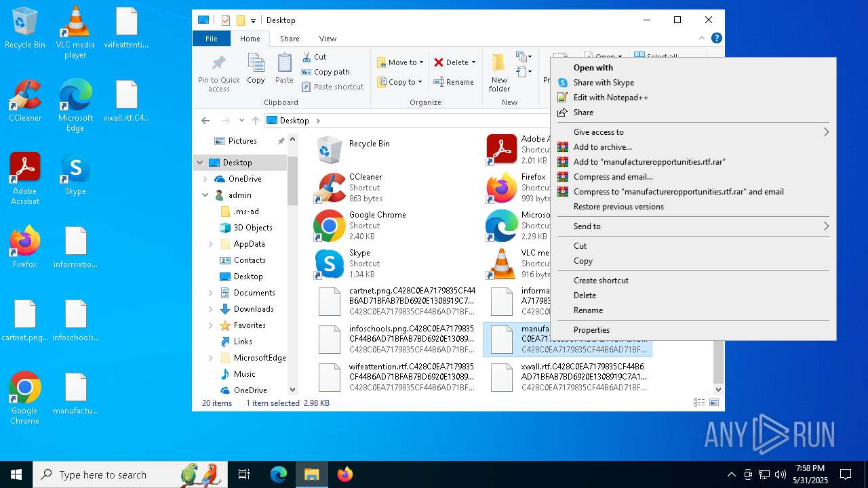Click the Desktop address bar path
Viewport: 868px width, 488px height.
294,121
